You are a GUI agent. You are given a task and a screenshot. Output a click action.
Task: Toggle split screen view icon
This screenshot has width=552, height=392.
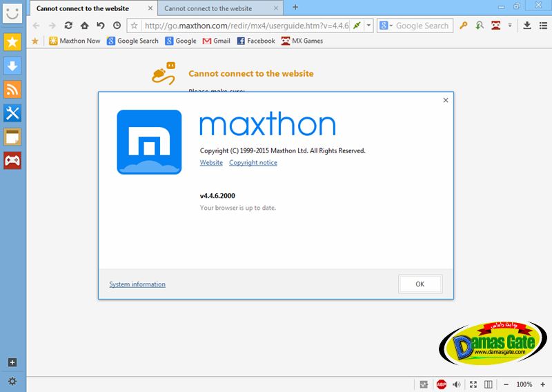[x=489, y=384]
